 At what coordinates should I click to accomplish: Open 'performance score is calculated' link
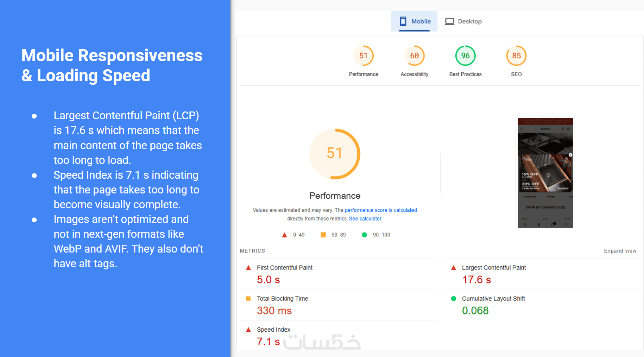381,210
